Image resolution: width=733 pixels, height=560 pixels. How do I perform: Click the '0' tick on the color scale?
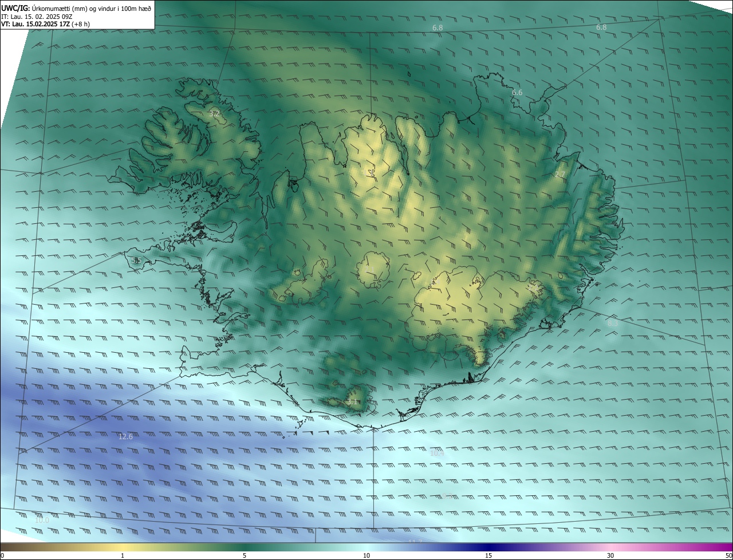[x=2, y=556]
